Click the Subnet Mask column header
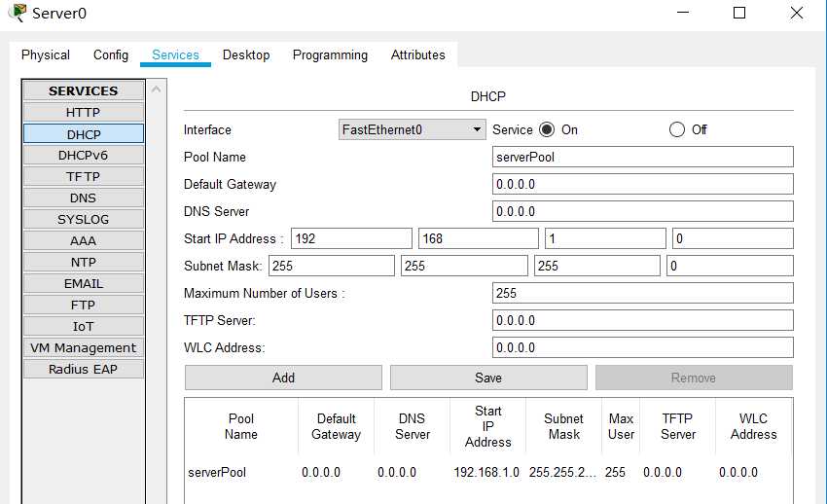Viewport: 827px width, 504px height. tap(563, 426)
